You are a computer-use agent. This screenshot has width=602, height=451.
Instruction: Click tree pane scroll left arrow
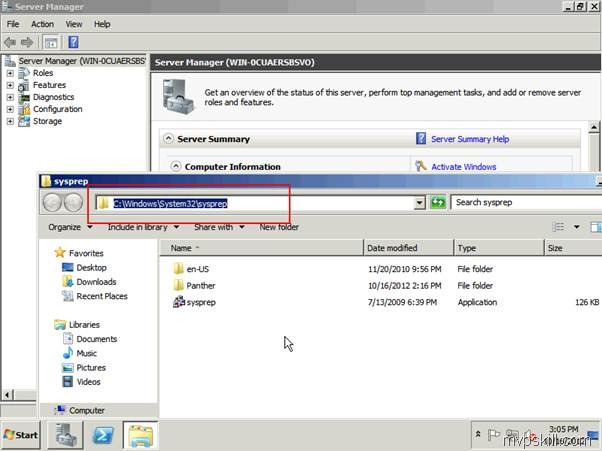coord(7,395)
